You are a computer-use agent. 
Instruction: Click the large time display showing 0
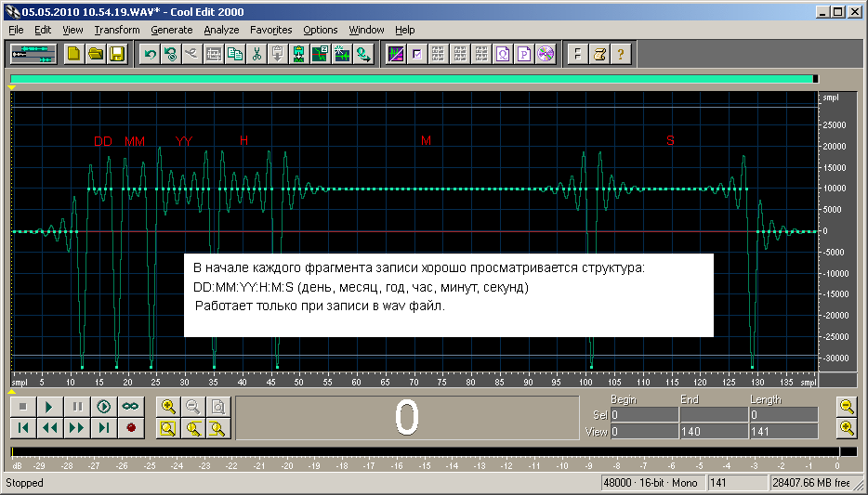click(x=407, y=418)
